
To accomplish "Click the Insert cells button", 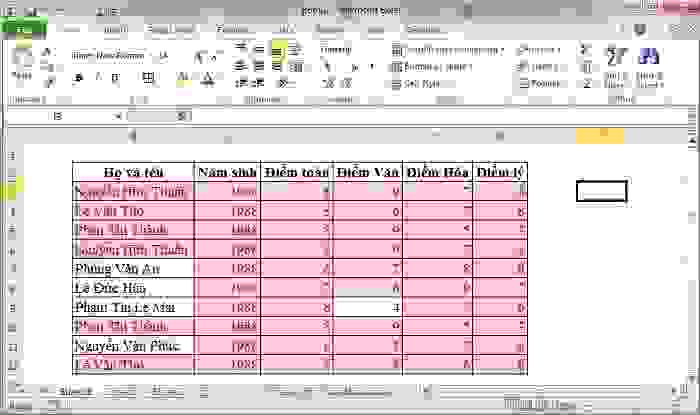I will point(540,50).
